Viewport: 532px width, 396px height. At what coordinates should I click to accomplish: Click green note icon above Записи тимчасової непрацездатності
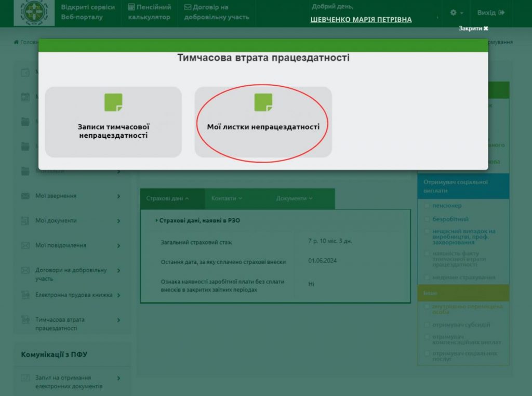coord(114,102)
